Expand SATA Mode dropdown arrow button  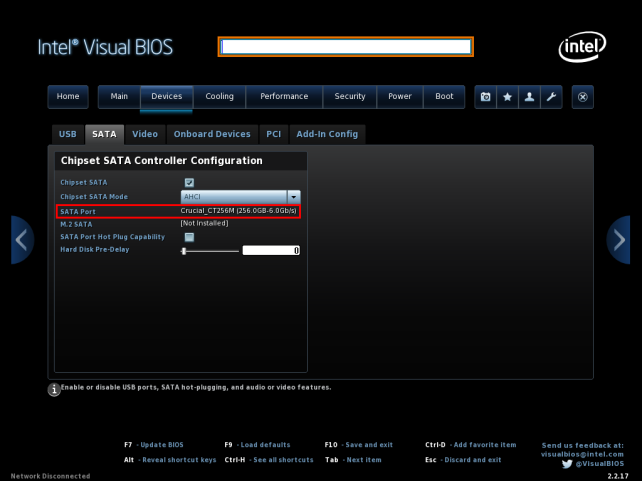pyautogui.click(x=294, y=197)
